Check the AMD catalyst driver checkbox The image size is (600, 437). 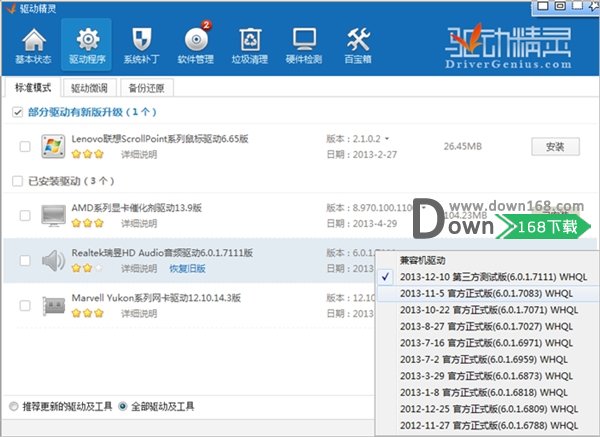click(25, 215)
